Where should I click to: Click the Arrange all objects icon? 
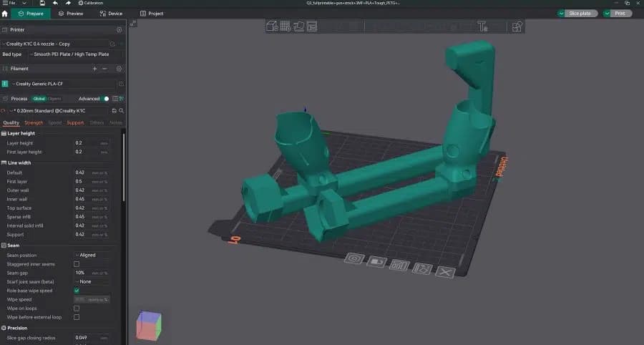pyautogui.click(x=312, y=26)
